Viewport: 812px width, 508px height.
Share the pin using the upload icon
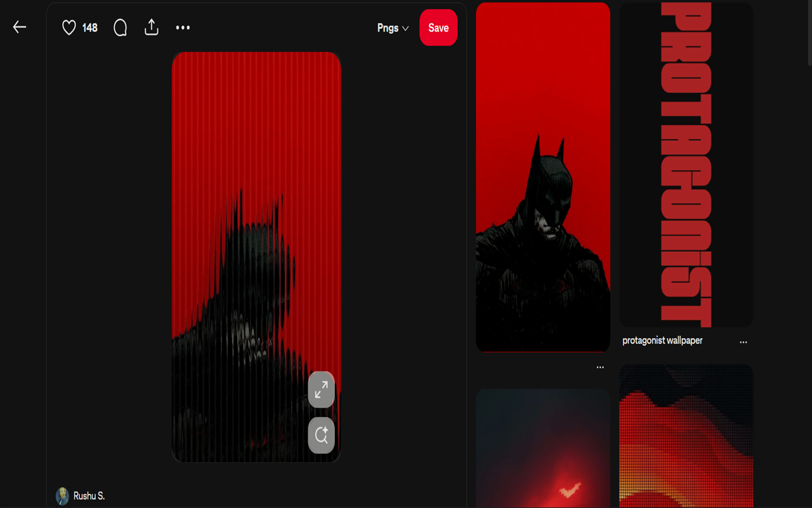pos(151,27)
